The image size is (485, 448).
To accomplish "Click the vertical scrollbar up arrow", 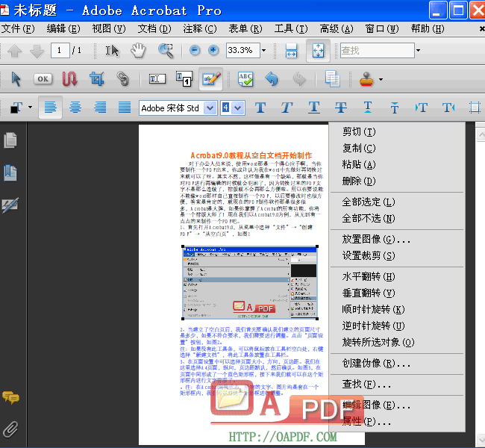I will click(481, 134).
